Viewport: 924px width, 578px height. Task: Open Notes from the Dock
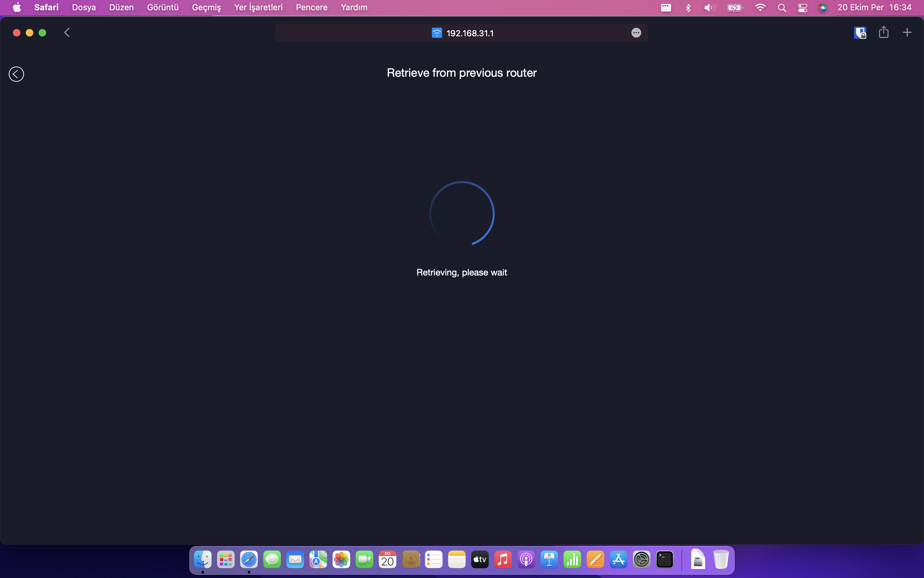[457, 560]
